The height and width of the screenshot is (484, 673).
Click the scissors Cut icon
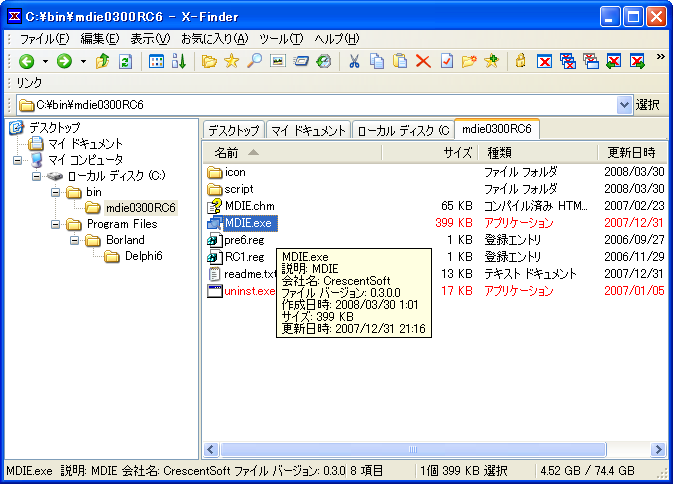click(353, 62)
